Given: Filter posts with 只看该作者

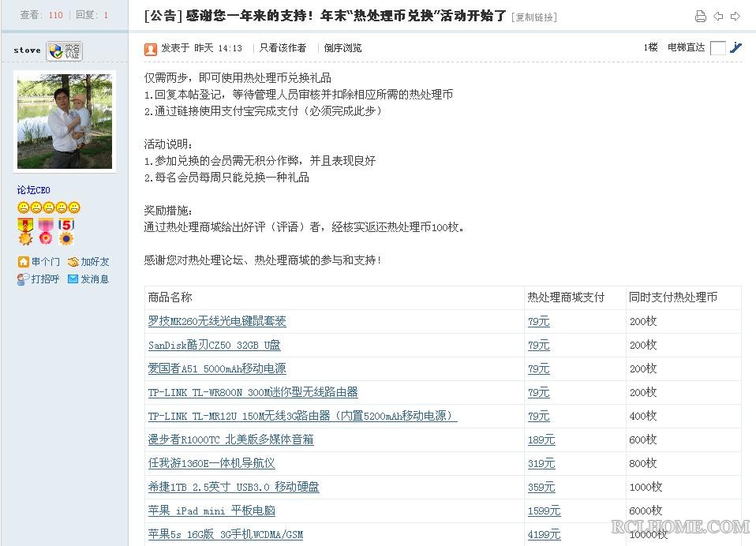Looking at the screenshot, I should coord(283,47).
